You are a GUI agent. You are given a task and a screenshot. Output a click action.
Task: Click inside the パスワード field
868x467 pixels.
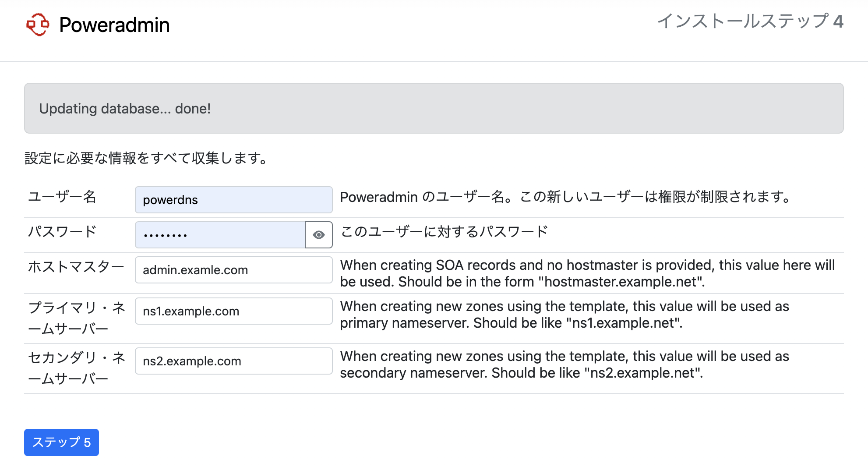pyautogui.click(x=219, y=235)
